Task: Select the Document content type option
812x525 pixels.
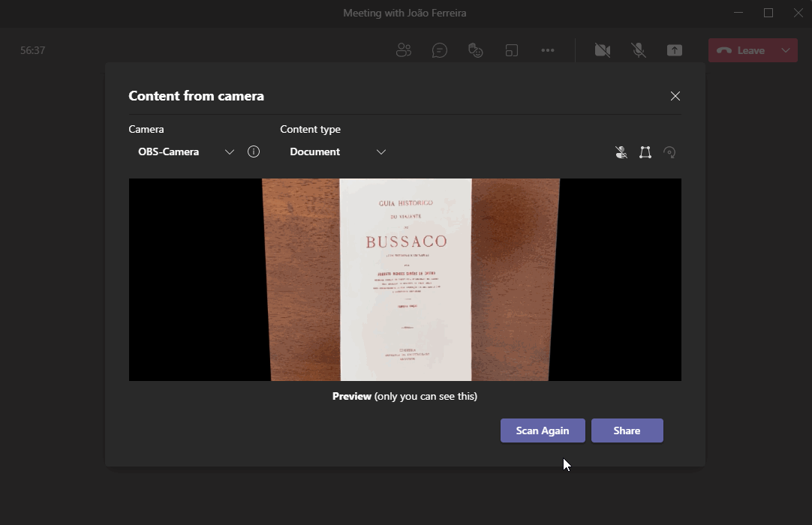Action: [x=314, y=151]
